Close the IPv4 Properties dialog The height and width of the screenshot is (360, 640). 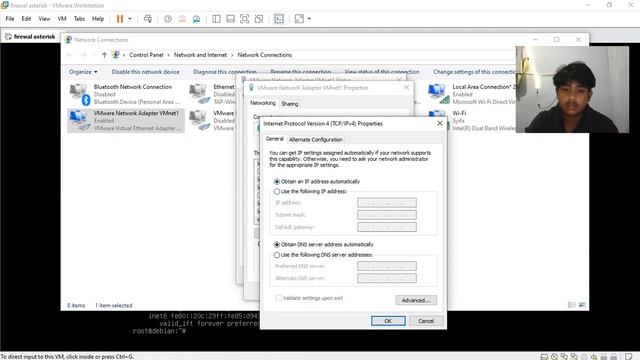pyautogui.click(x=440, y=123)
